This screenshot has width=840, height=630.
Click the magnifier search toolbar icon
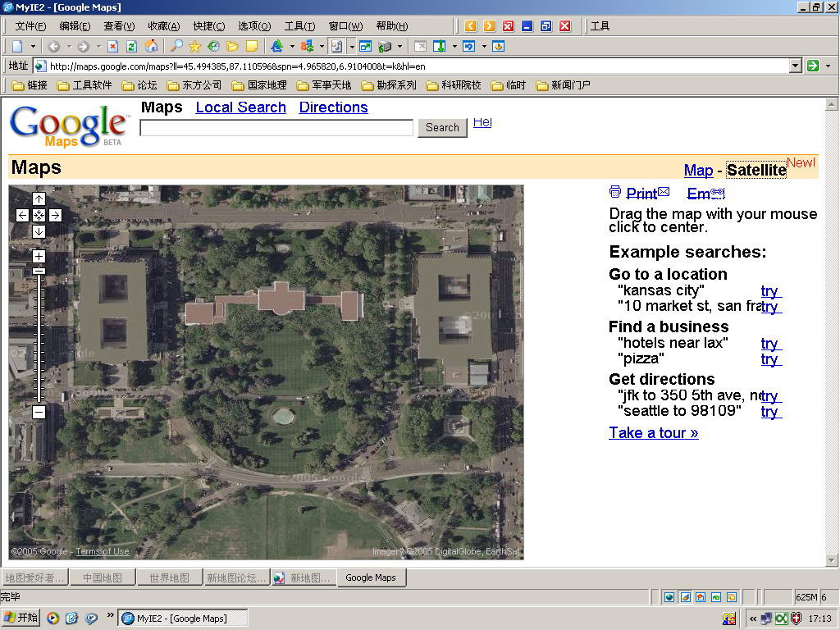coord(176,46)
